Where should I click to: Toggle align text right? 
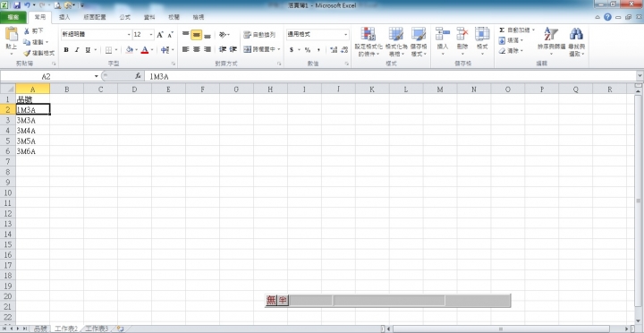[208, 49]
